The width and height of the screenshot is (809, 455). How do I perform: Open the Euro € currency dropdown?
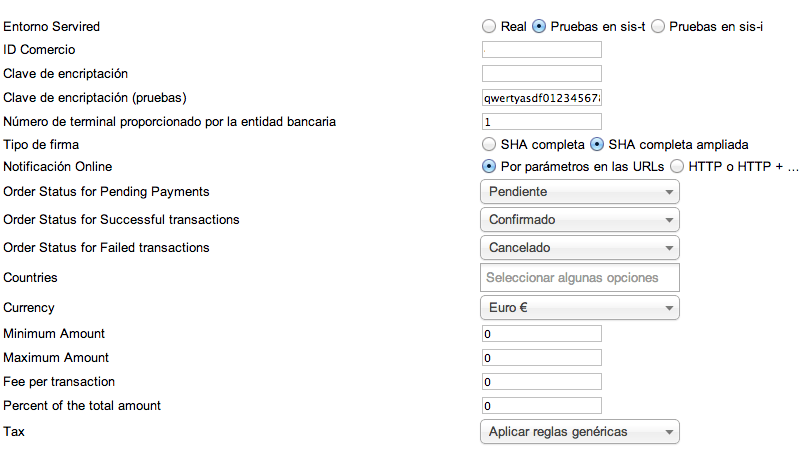[580, 307]
